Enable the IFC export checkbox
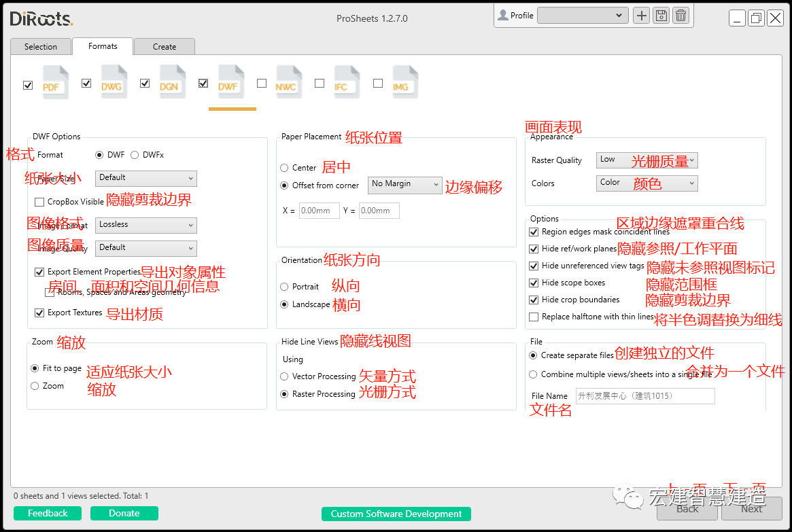 pyautogui.click(x=320, y=84)
